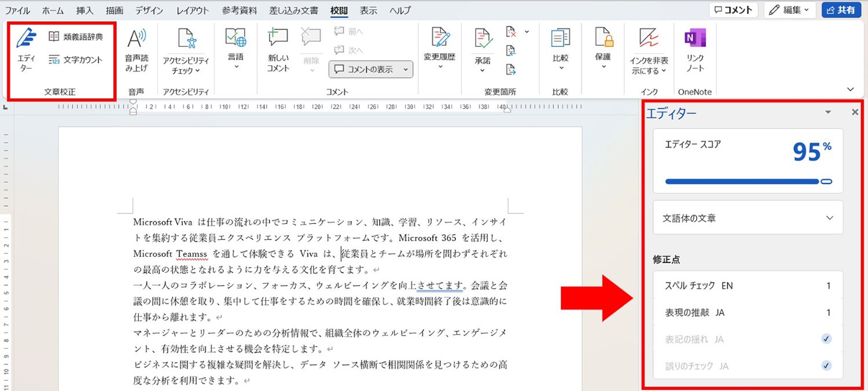Open スペル チェック EN correction item
868x391 pixels.
(x=748, y=286)
